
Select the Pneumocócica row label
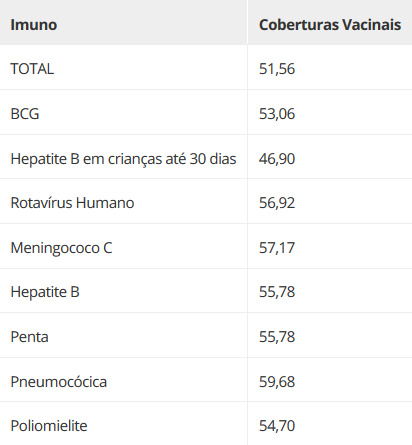tap(59, 382)
